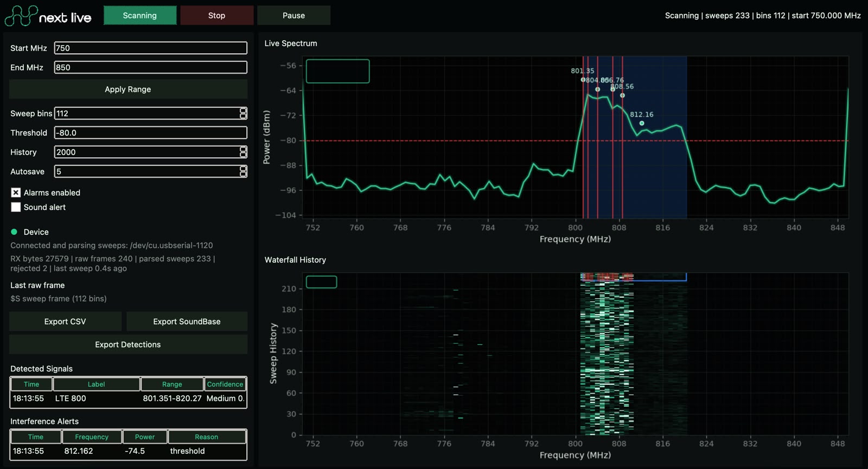Click the 808.56 peak marker on spectrum

click(622, 95)
